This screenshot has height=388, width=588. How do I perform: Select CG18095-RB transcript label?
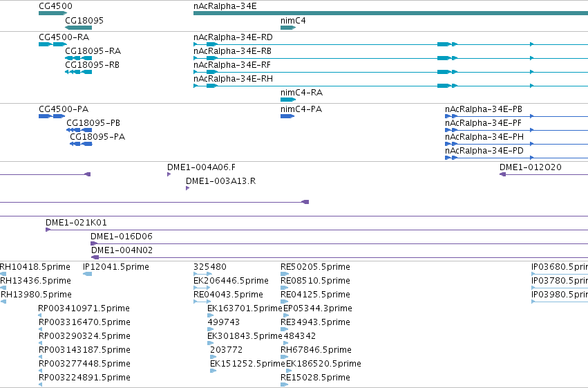coord(93,65)
